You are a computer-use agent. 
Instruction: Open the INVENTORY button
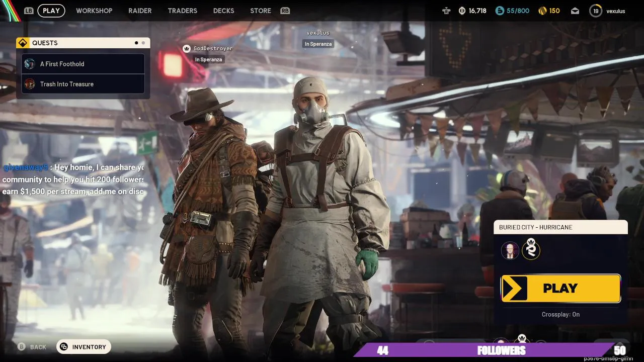tap(84, 347)
